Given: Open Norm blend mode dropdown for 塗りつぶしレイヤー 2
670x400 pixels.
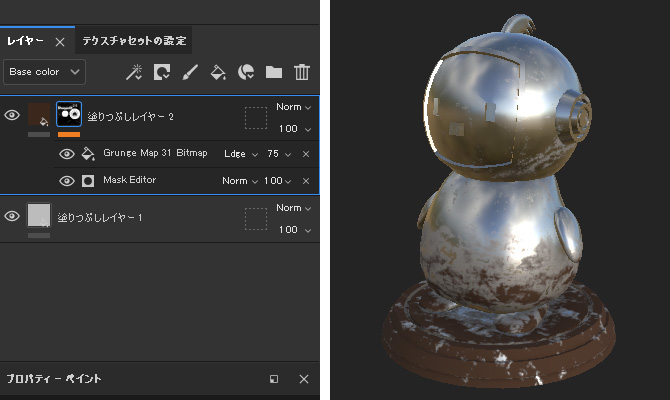Looking at the screenshot, I should point(294,107).
